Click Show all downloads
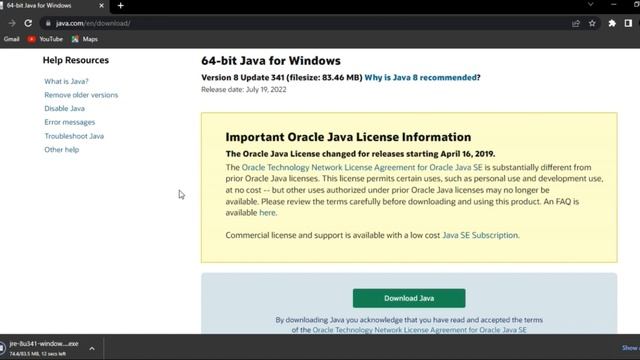640x360 pixels. pyautogui.click(x=631, y=348)
